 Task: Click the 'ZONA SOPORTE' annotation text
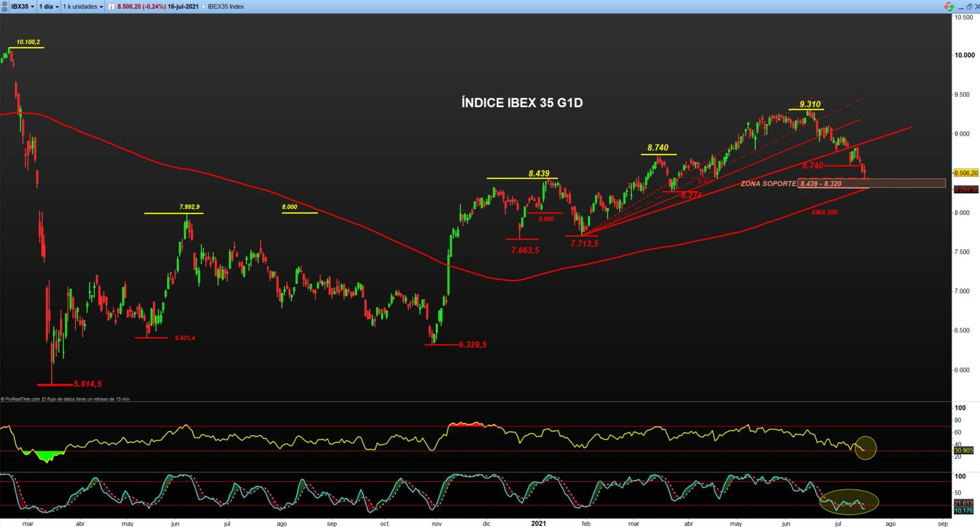coord(768,184)
